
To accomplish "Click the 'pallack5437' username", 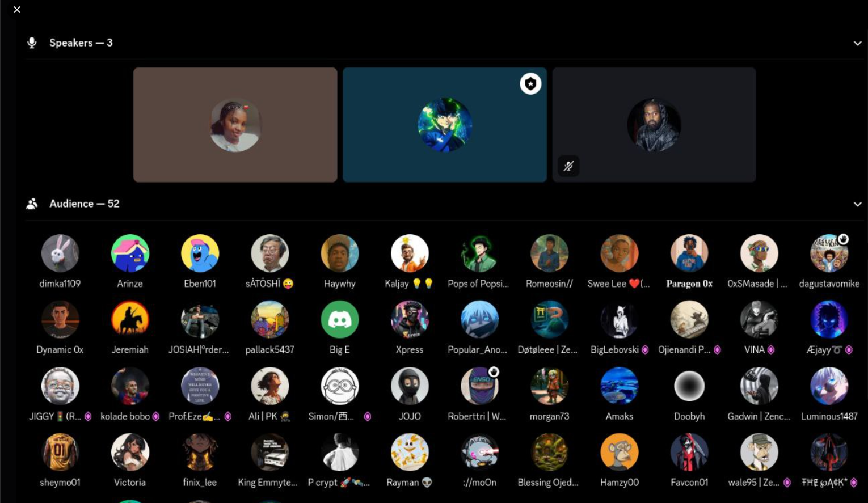I will coord(270,350).
